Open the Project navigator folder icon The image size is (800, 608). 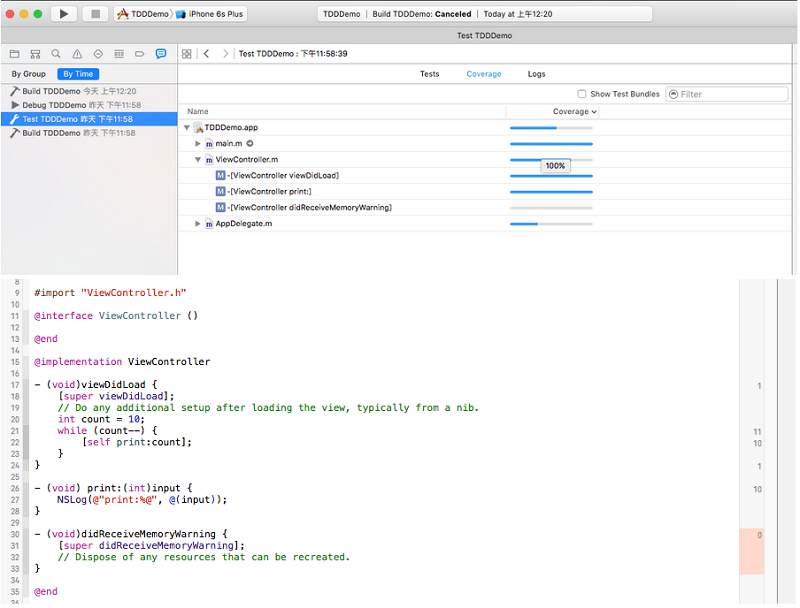[x=14, y=54]
